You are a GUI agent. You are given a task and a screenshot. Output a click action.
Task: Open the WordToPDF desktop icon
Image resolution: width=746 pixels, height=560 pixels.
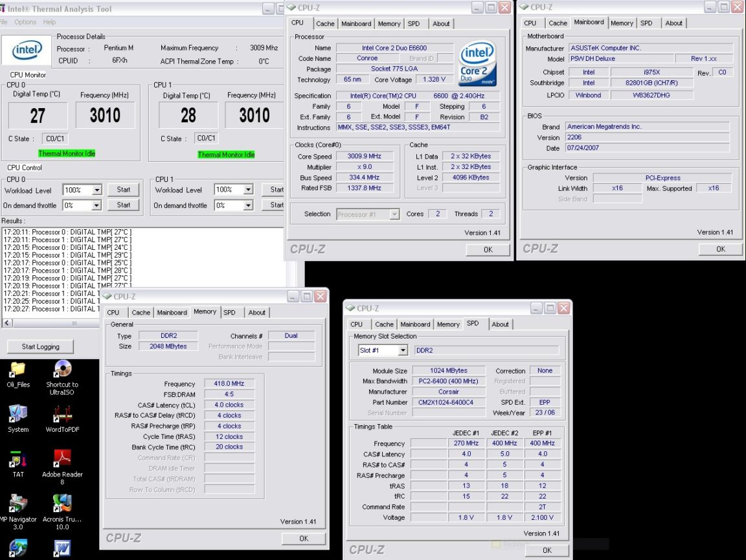(x=62, y=418)
